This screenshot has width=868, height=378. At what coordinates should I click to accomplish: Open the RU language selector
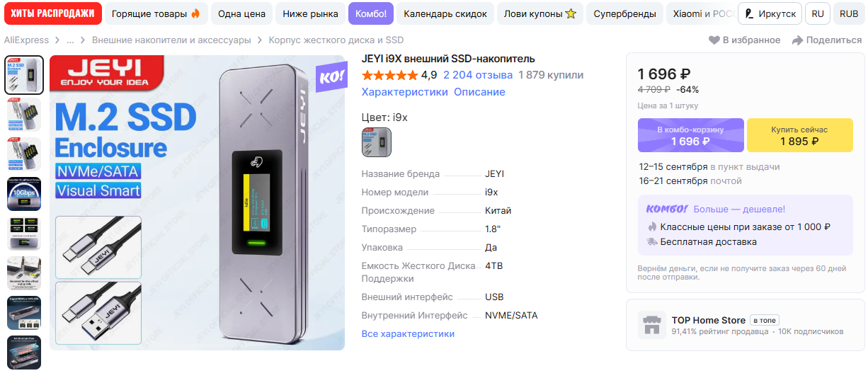pyautogui.click(x=818, y=13)
